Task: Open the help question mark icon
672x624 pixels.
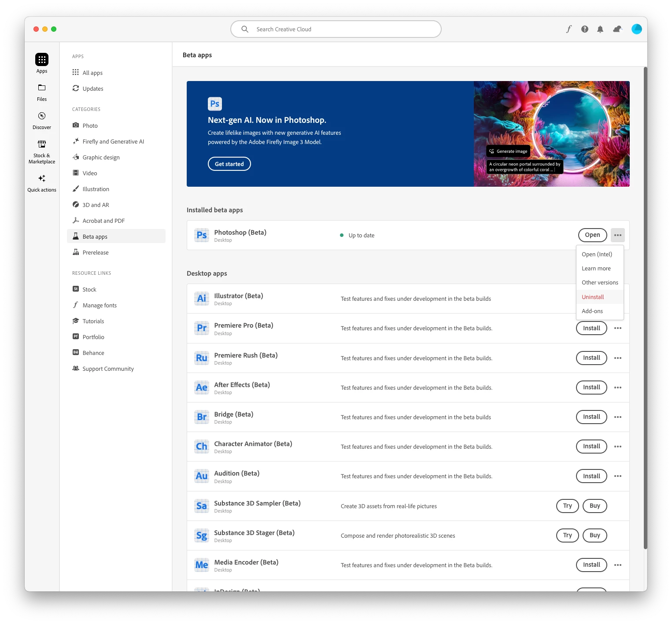Action: [585, 29]
